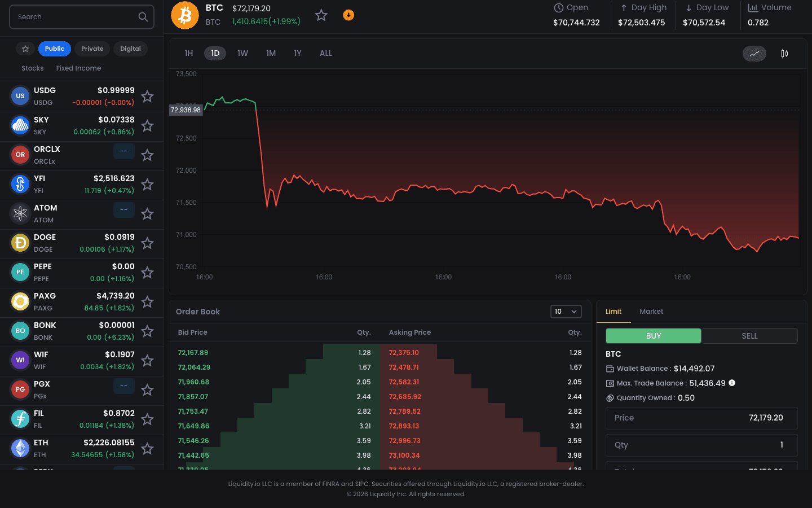
Task: Click the Qty input field
Action: (x=701, y=445)
